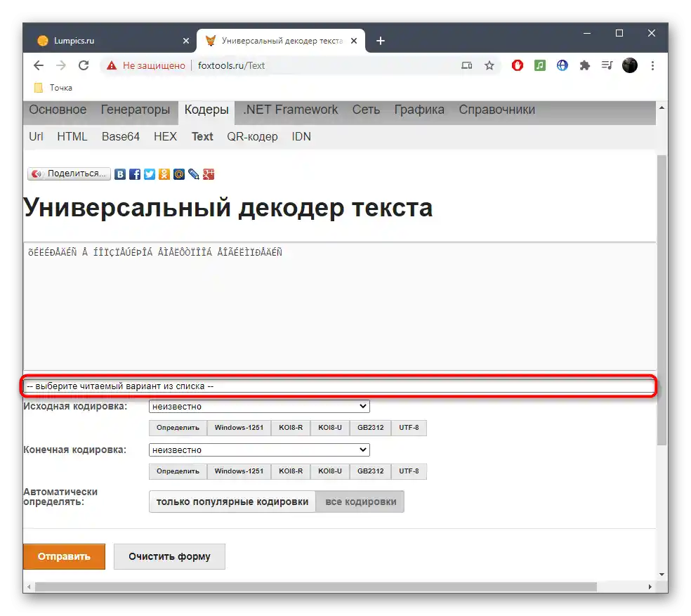Close the Универсальный декодер текста tab

(354, 41)
